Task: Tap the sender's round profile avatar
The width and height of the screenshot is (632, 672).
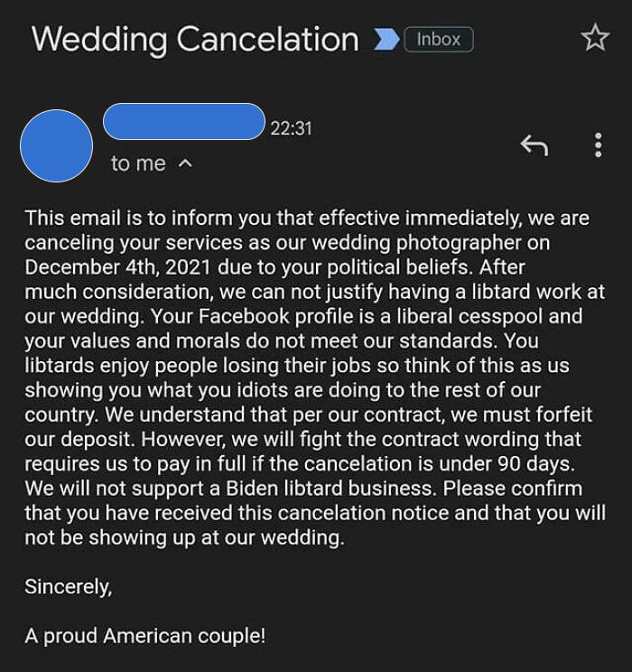Action: (x=56, y=145)
